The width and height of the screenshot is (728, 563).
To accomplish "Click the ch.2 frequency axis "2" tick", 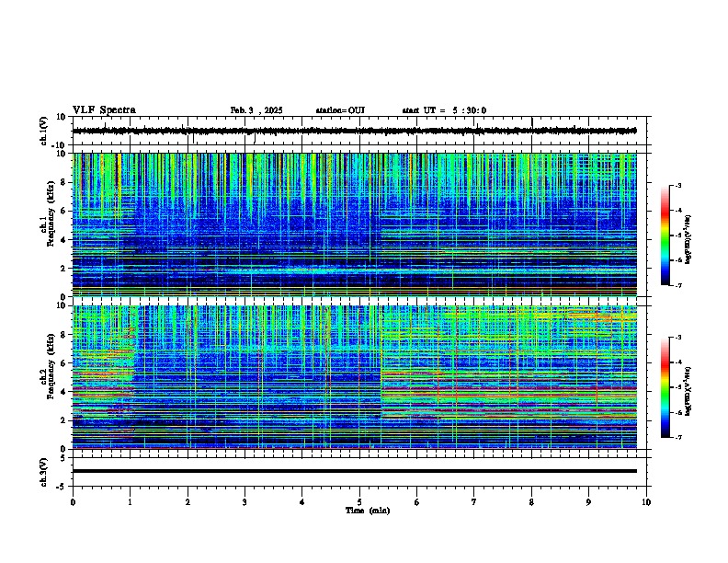I will (63, 420).
